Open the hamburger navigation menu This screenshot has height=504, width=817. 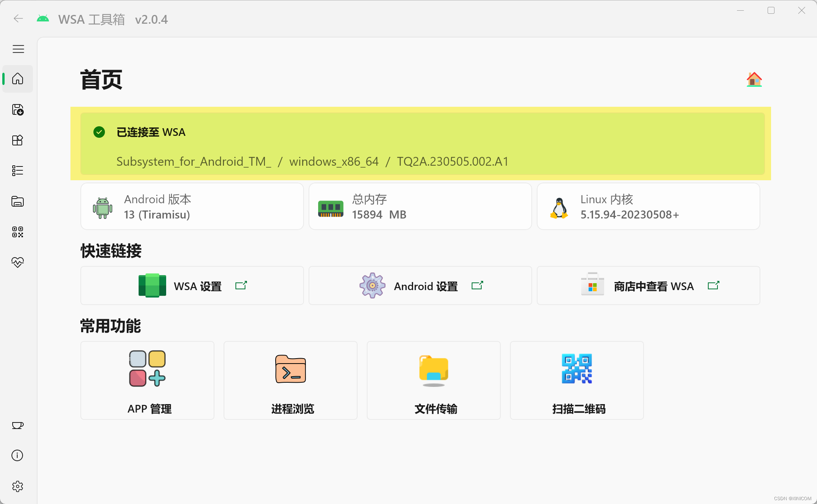pyautogui.click(x=18, y=49)
